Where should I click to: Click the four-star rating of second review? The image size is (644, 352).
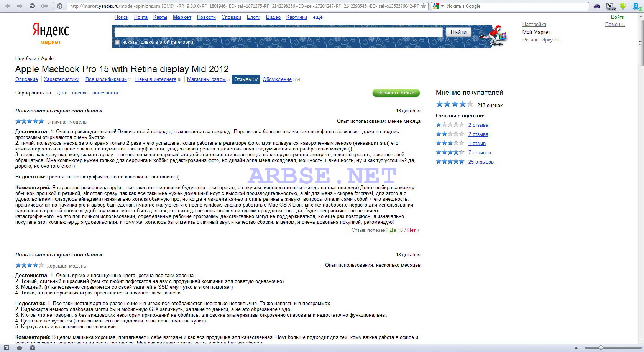tap(30, 265)
